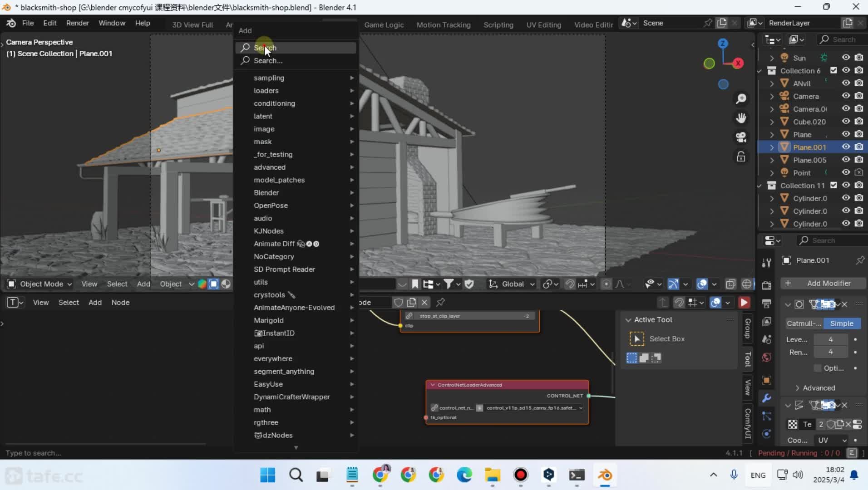Select the Select Box tool icon

[636, 339]
